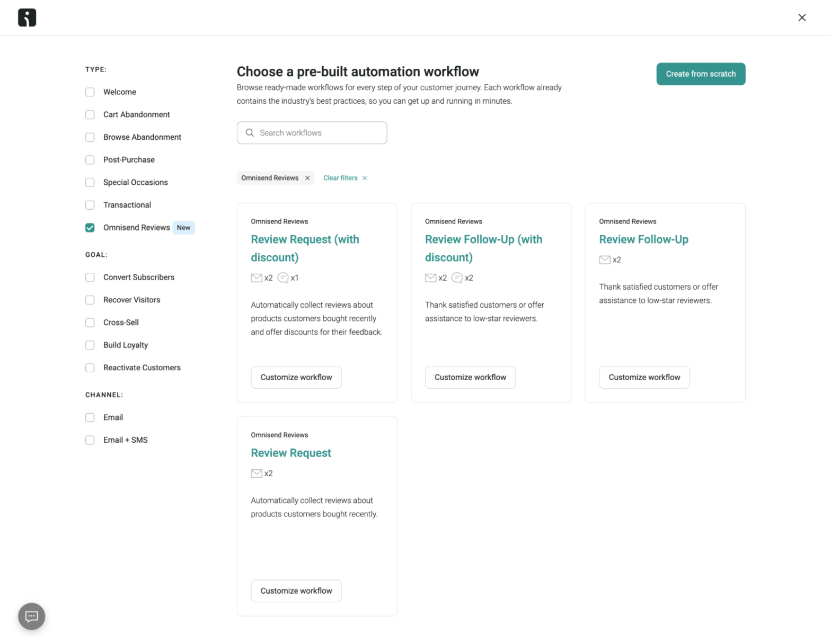The image size is (831, 644).
Task: Click the Clear filters link
Action: [x=340, y=177]
